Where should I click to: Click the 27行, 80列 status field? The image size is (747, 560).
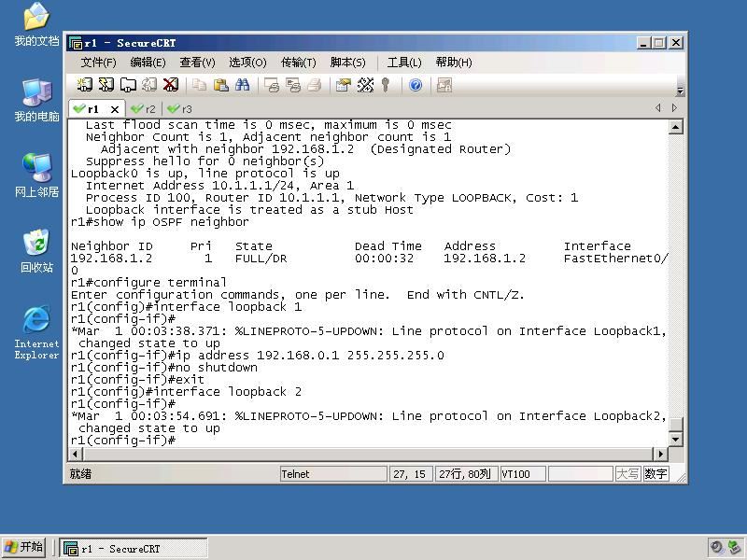tap(466, 474)
